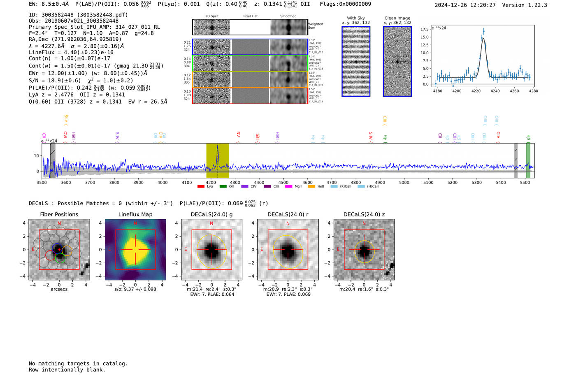This screenshot has width=576, height=392.
Task: Click the HeII orange legend swatch
Action: 311,187
